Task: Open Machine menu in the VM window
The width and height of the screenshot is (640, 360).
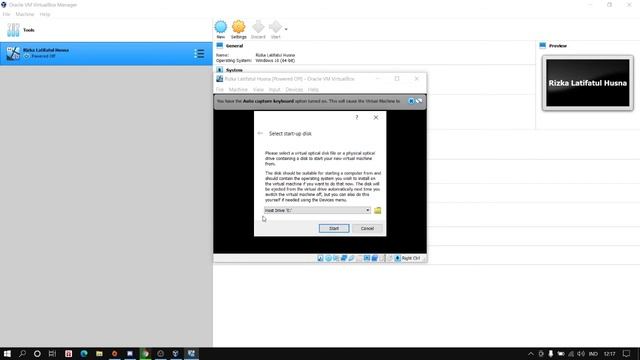Action: click(x=238, y=89)
